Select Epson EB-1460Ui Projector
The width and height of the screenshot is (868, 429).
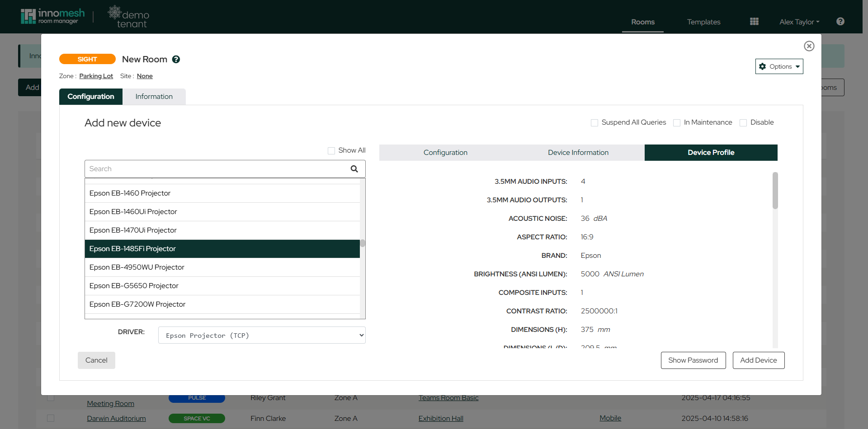coord(222,212)
